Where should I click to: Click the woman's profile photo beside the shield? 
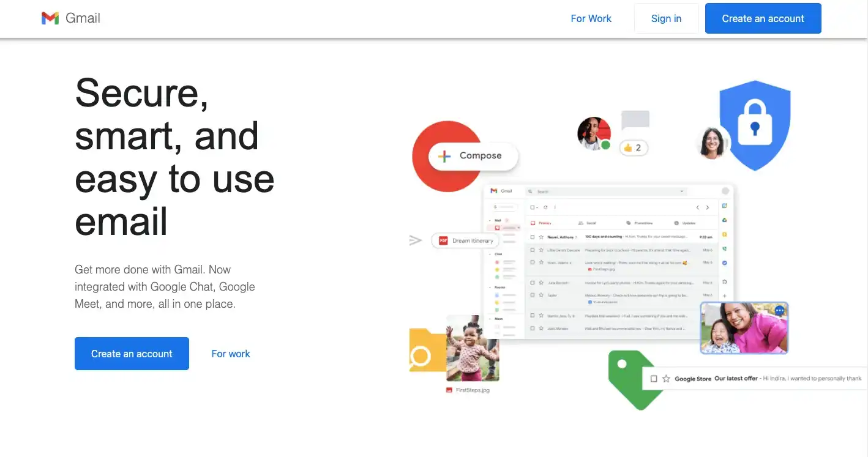711,143
